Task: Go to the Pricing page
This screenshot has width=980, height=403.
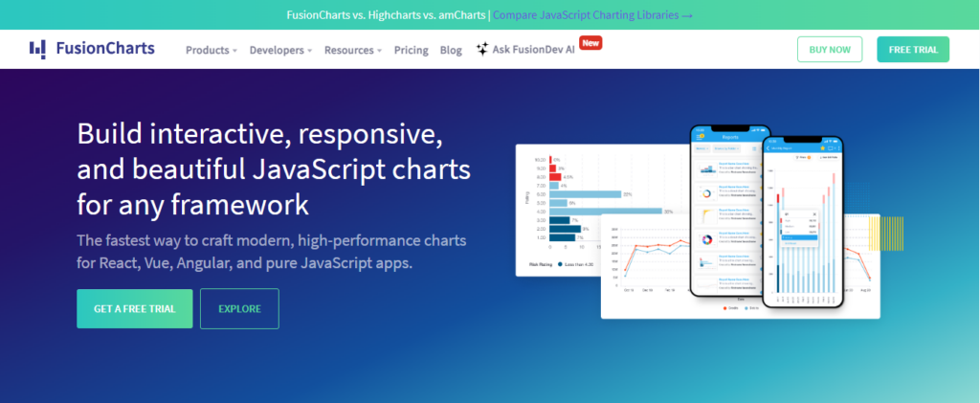Action: coord(412,50)
